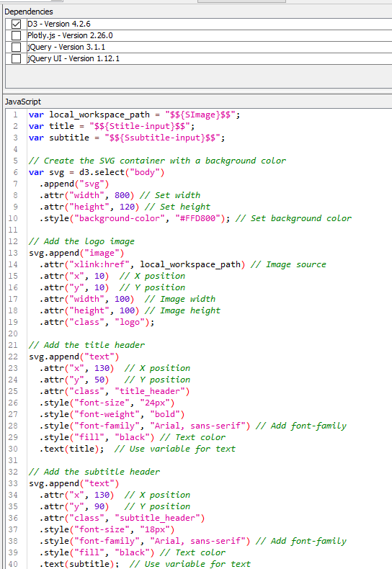Click line 1 with local_workspace_path declaration

click(x=134, y=115)
